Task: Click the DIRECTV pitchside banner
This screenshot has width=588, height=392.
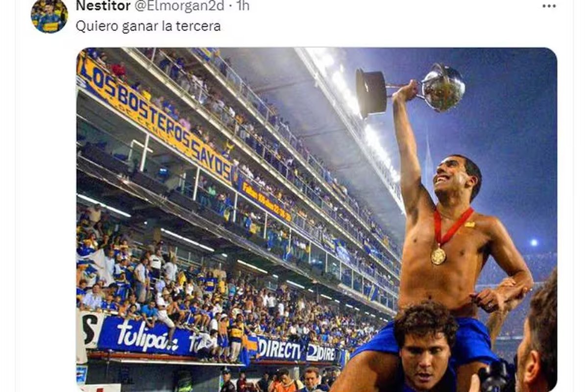Action: tap(279, 350)
